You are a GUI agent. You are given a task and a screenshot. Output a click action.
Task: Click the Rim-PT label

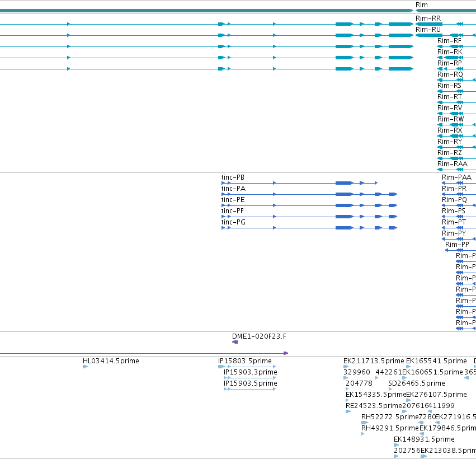(454, 222)
